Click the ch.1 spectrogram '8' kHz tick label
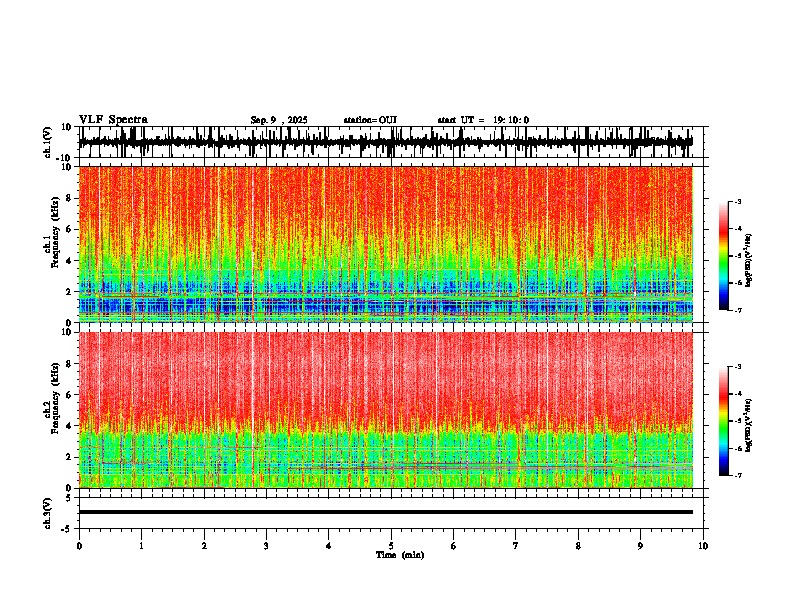The height and width of the screenshot is (612, 792). 69,198
